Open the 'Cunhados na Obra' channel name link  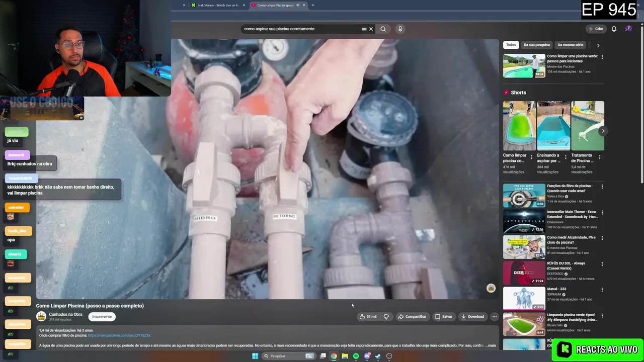(65, 314)
